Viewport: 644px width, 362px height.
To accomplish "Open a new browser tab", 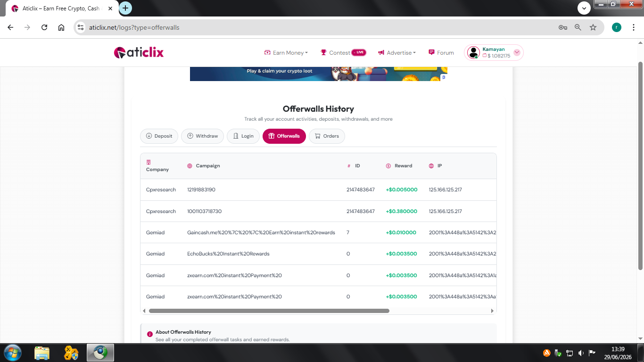I will click(x=125, y=8).
